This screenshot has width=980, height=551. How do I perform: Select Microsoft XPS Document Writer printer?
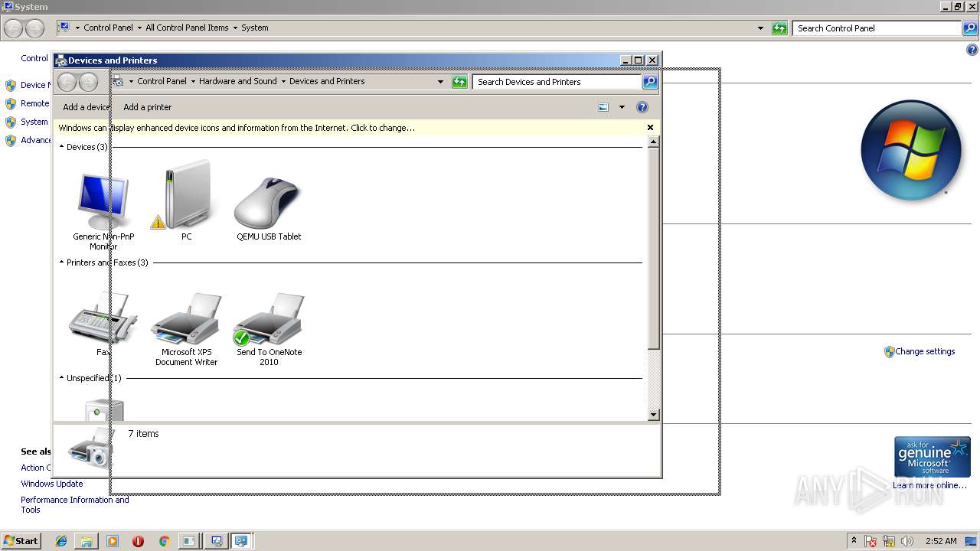186,329
